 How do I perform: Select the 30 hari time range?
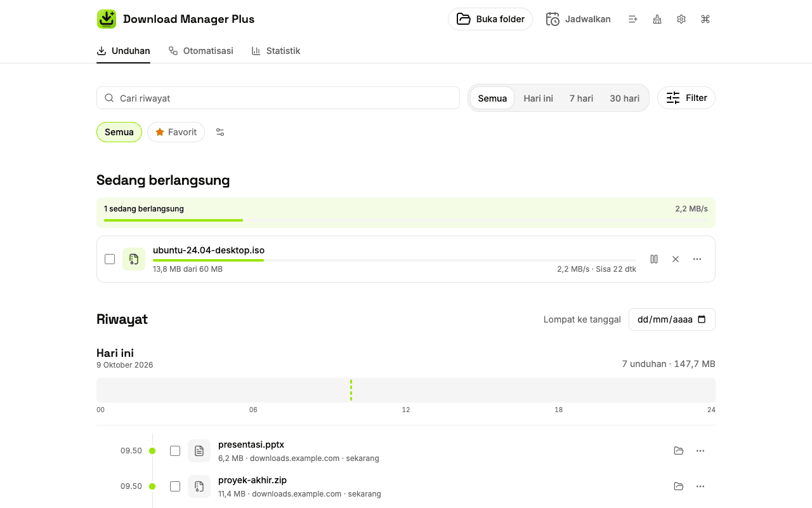[x=625, y=98]
